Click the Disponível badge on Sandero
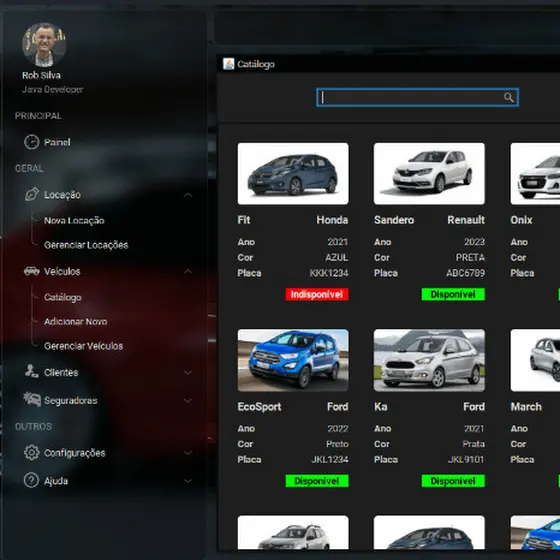560x560 pixels. 453,294
